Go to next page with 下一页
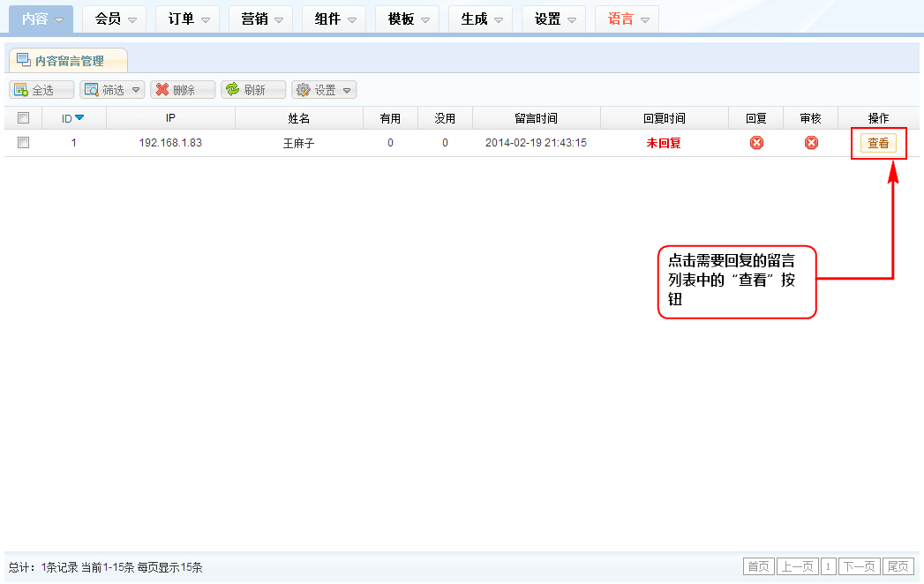Viewport: 924px width, 584px height. tap(859, 566)
